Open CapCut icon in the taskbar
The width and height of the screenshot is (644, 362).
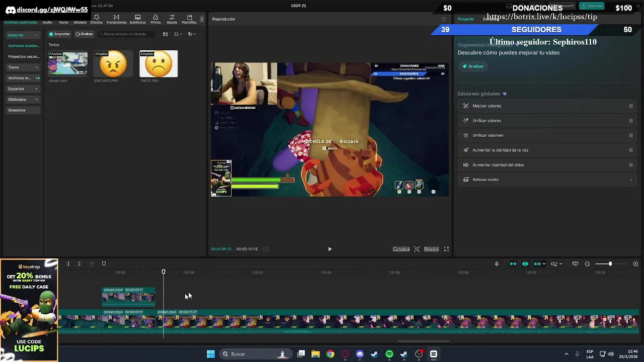(434, 354)
